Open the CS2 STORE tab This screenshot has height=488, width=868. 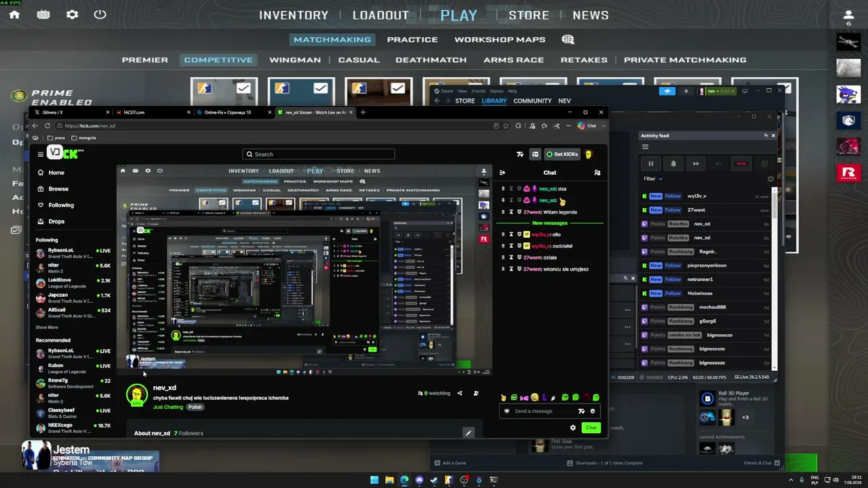[x=529, y=15]
